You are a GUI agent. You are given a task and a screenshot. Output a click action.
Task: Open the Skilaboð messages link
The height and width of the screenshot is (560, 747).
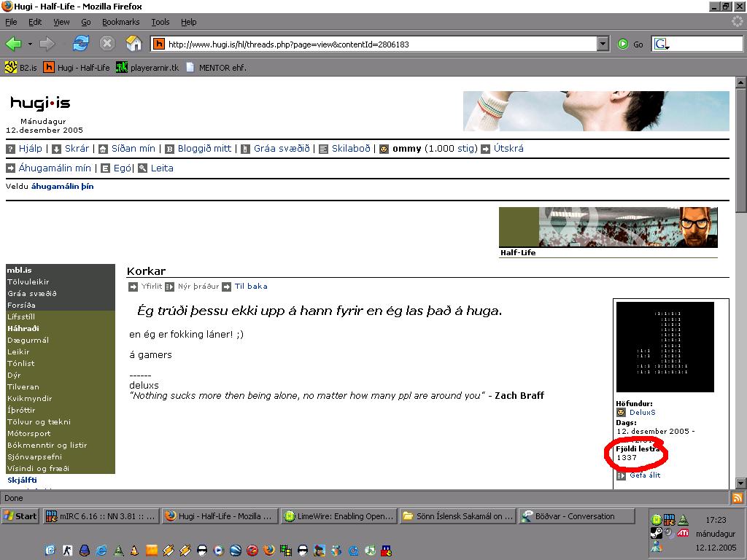tap(351, 149)
